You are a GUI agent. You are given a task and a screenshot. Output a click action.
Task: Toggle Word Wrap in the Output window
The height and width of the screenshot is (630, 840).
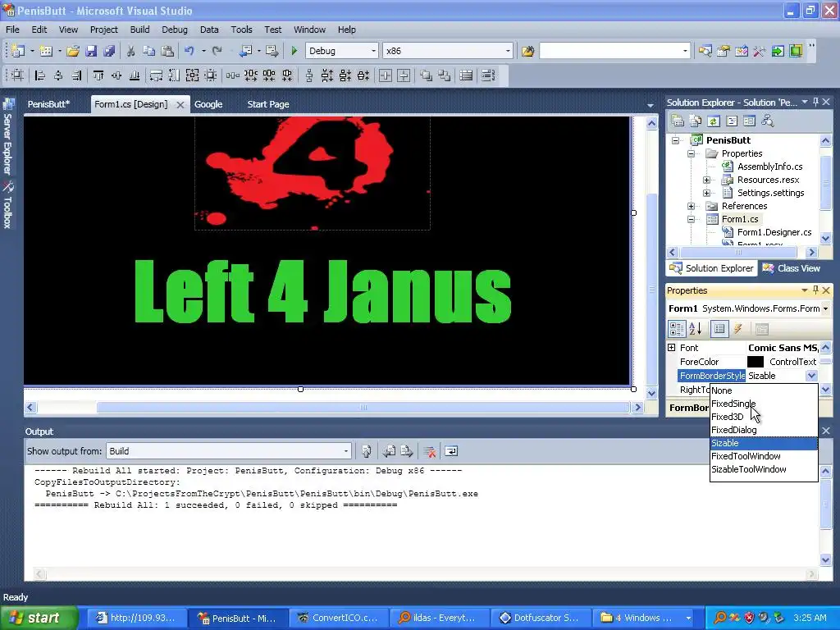[x=451, y=452]
